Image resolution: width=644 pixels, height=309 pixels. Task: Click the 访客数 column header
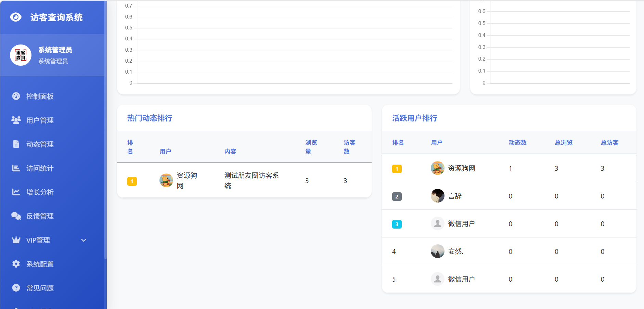click(x=349, y=147)
